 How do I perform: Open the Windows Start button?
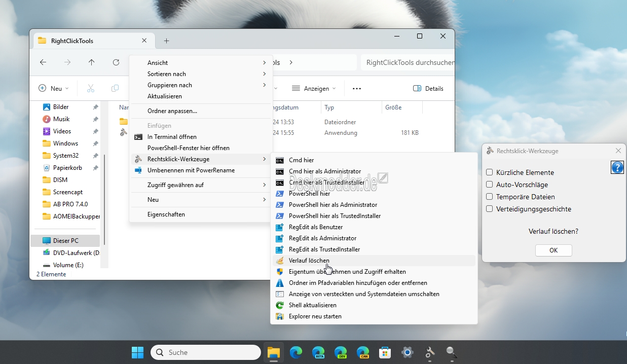tap(137, 352)
